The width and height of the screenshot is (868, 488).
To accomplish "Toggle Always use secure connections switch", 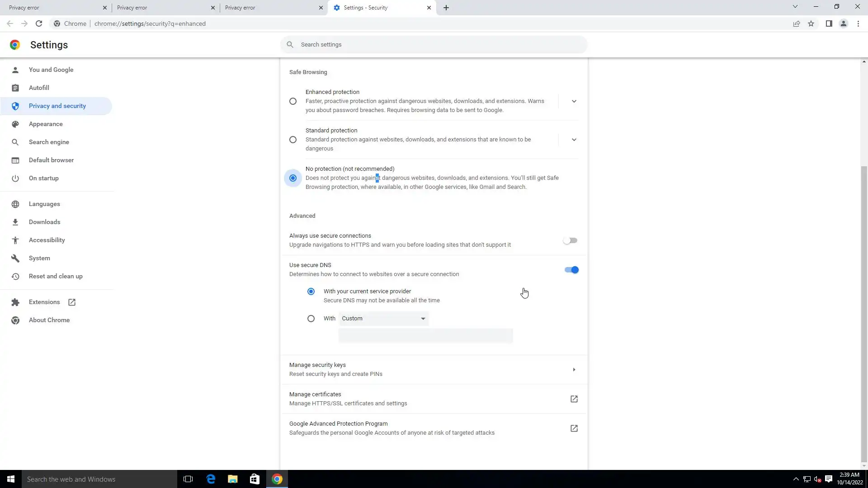I will tap(570, 240).
